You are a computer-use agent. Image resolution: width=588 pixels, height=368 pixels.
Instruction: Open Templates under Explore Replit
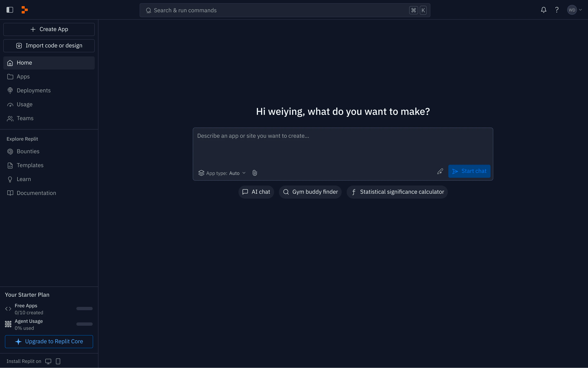pos(49,165)
